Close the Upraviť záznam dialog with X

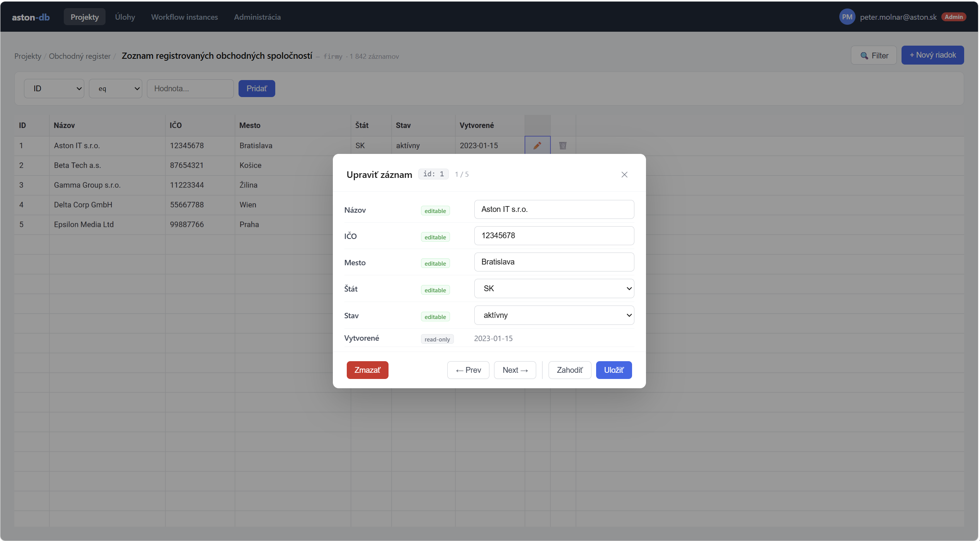pos(624,175)
